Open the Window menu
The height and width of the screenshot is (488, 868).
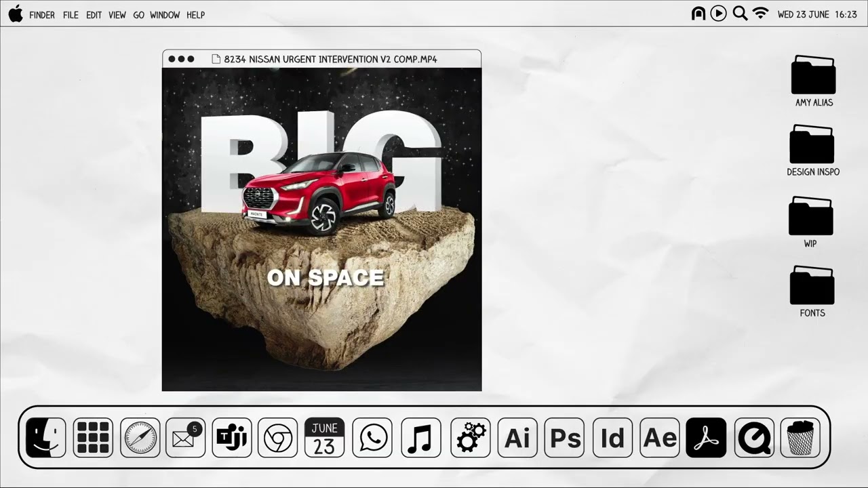165,15
